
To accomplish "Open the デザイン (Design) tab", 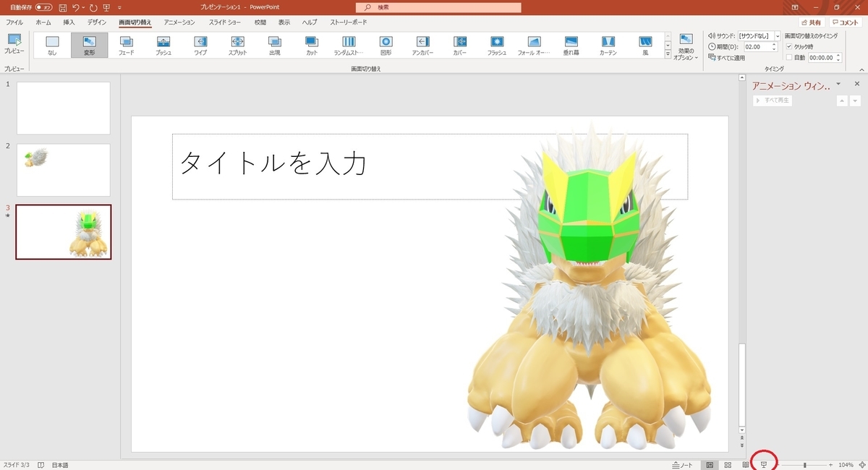I will pos(97,22).
